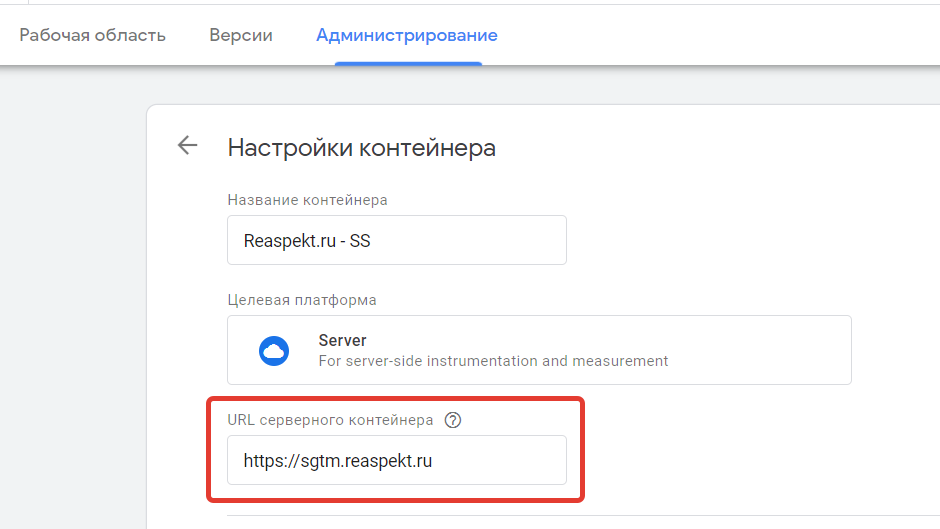Click the blue underline below Администрирование
The height and width of the screenshot is (529, 940).
coord(408,63)
